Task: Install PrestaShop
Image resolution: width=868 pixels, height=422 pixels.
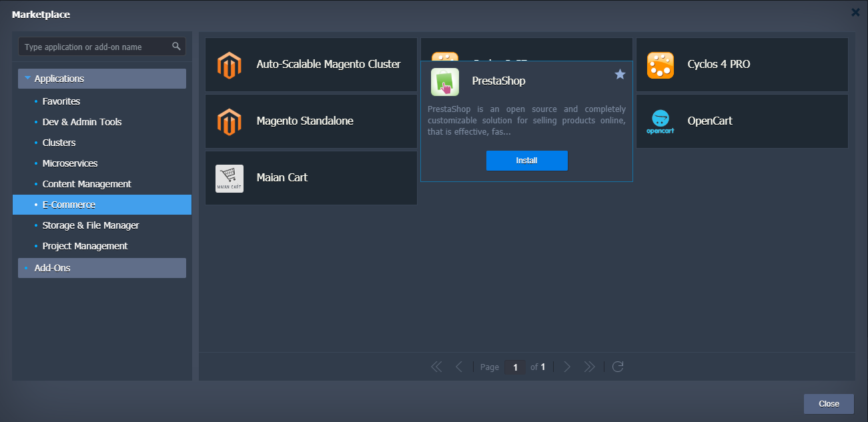Action: pos(526,161)
